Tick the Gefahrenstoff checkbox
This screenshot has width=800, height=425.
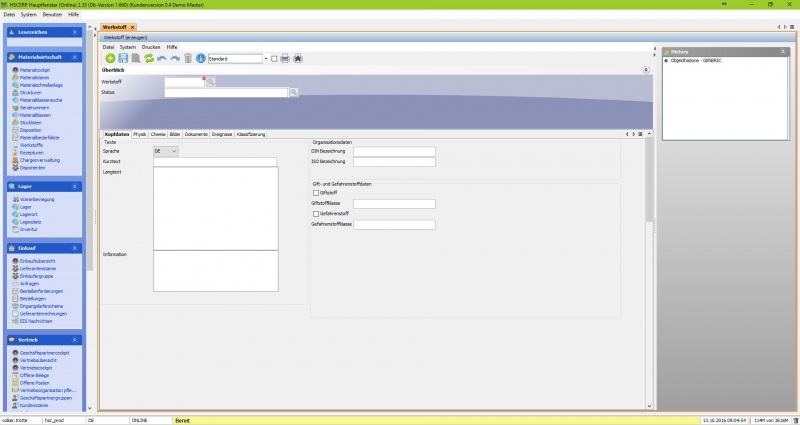(316, 213)
